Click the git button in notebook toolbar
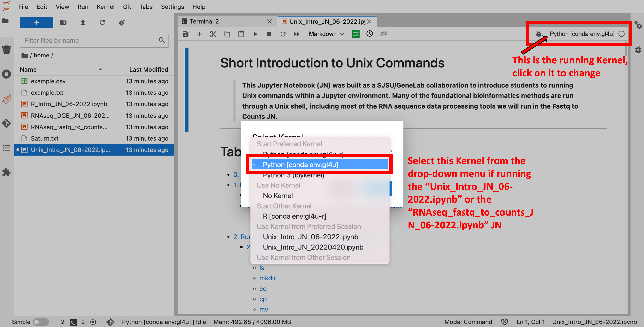Image resolution: width=644 pixels, height=327 pixels. pyautogui.click(x=383, y=33)
